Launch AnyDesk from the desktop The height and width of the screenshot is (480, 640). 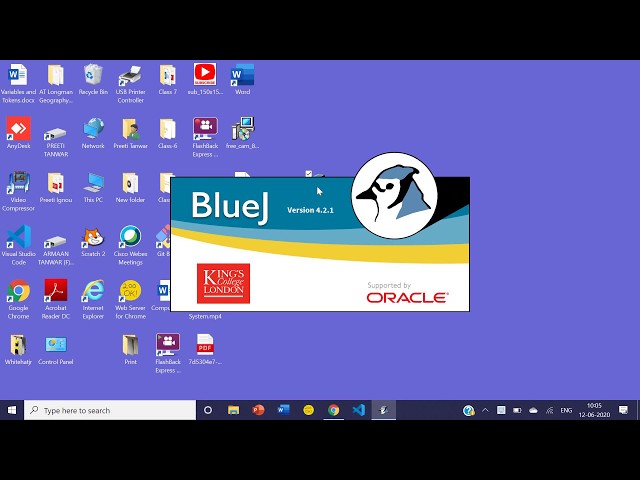point(18,133)
